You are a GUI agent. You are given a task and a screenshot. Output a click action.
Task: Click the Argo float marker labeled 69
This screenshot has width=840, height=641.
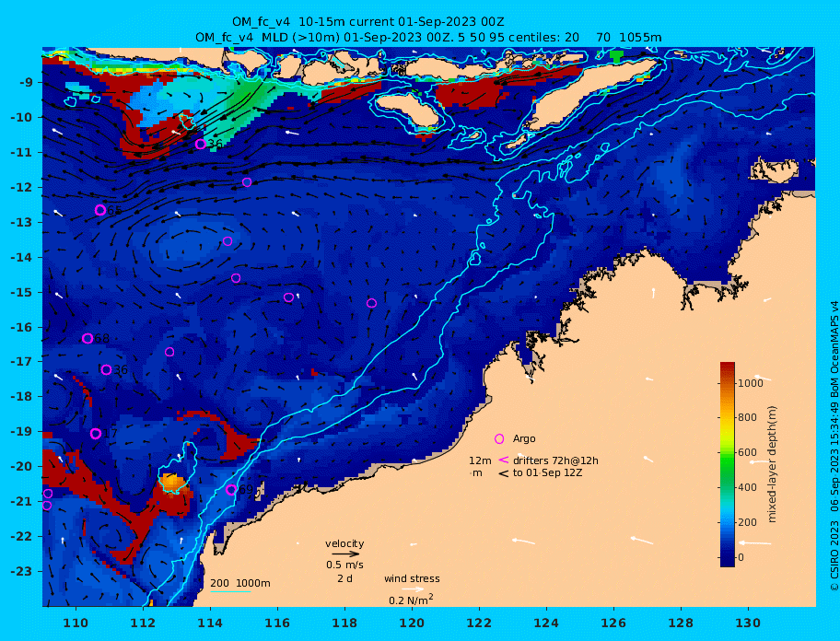pos(231,489)
